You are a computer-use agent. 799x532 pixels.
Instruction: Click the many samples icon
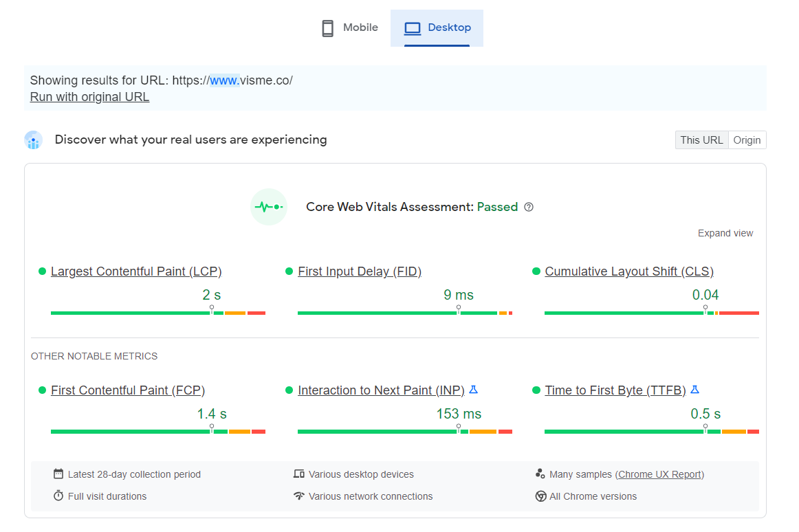(541, 474)
